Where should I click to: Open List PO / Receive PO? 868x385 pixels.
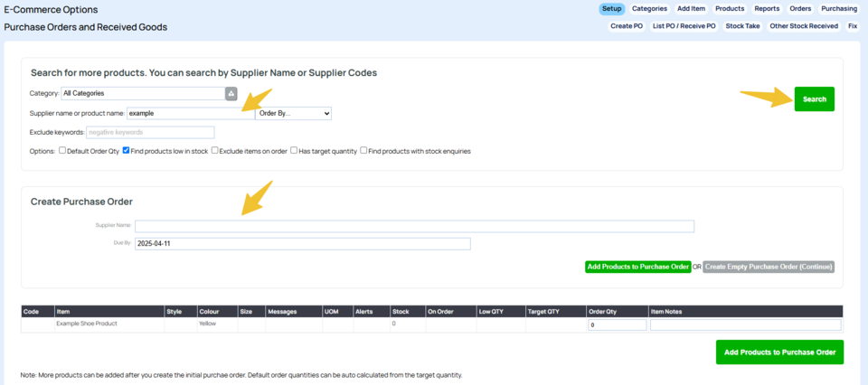(684, 26)
